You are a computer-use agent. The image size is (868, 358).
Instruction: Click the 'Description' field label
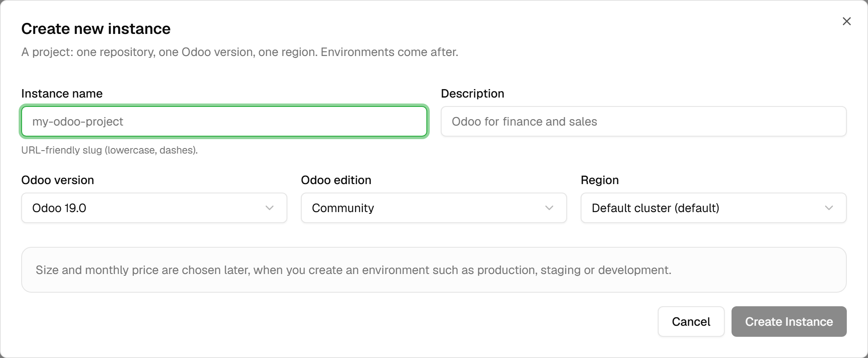pos(473,93)
